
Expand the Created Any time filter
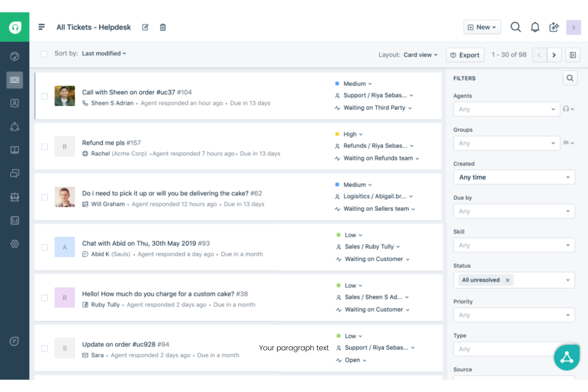click(514, 177)
